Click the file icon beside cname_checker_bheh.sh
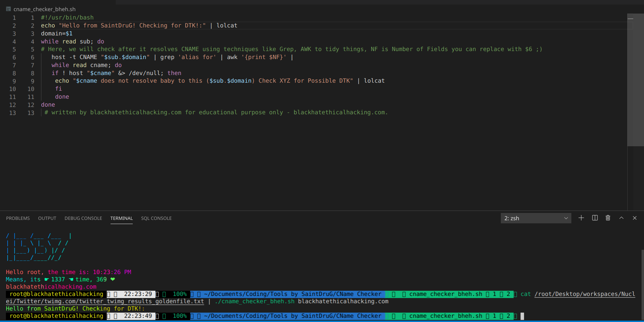644x322 pixels. tap(8, 9)
